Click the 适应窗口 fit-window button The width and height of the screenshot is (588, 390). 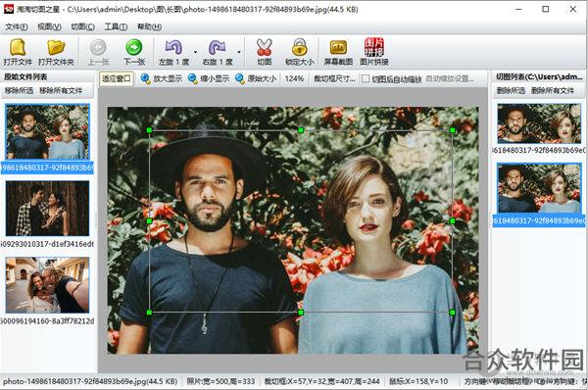coord(117,78)
